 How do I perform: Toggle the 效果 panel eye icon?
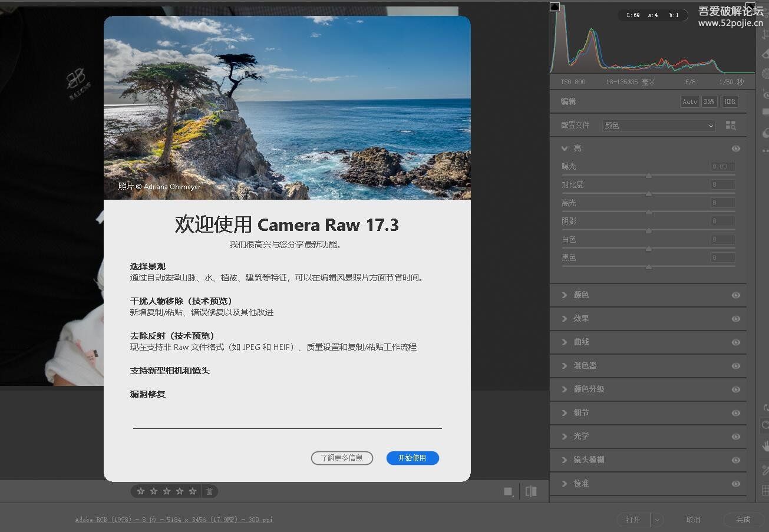point(736,319)
